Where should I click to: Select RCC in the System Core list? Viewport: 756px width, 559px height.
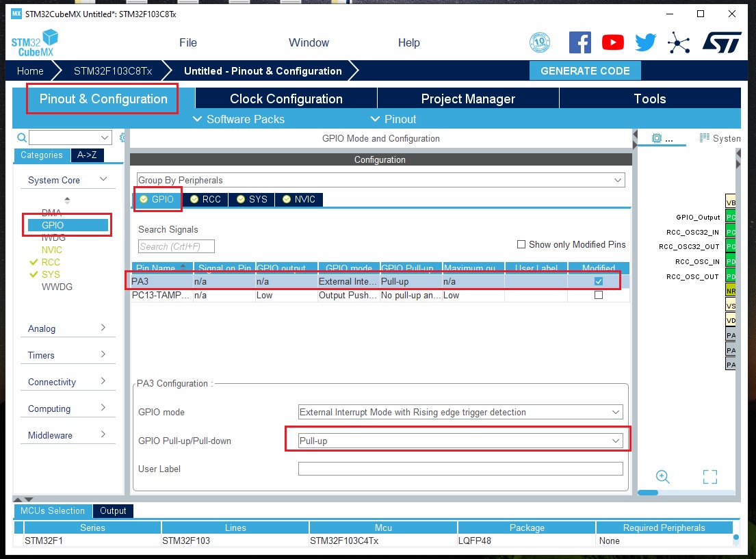[x=51, y=262]
